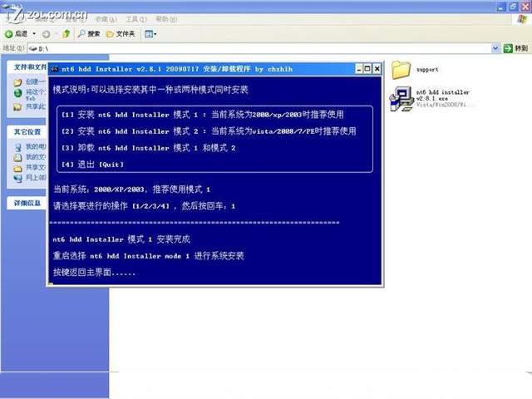Expand the 详细信息 panel header
This screenshot has height=399, width=532.
pos(27,203)
